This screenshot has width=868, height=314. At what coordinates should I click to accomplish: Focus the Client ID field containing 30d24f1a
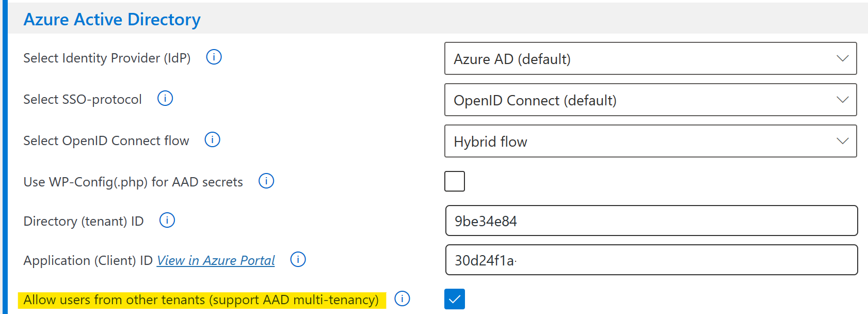[x=651, y=260]
